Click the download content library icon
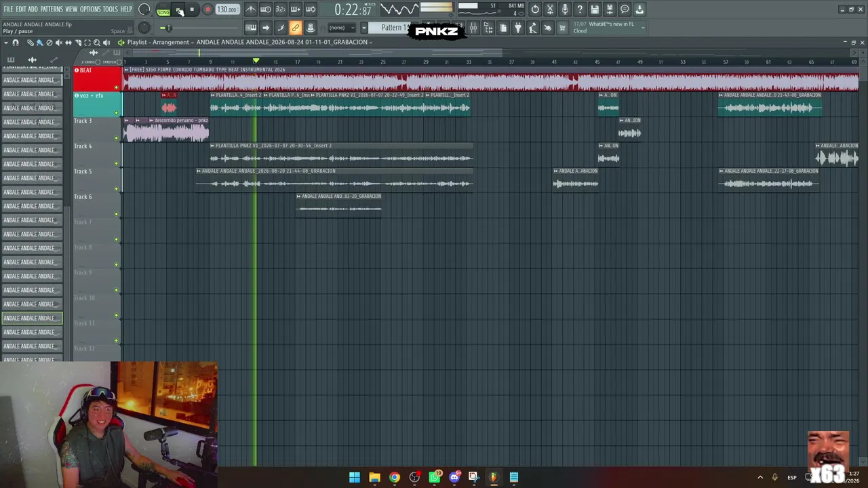Viewport: 868px width, 488px height. [x=639, y=9]
